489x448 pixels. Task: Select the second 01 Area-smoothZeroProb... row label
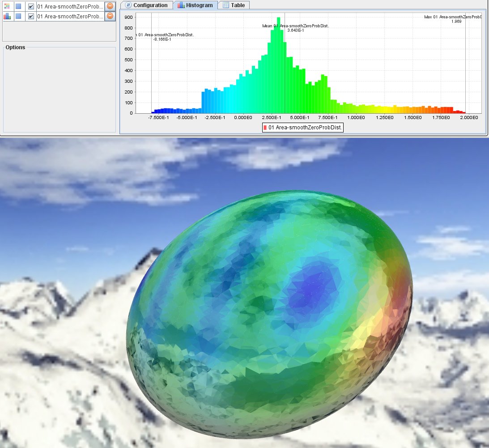tap(70, 16)
